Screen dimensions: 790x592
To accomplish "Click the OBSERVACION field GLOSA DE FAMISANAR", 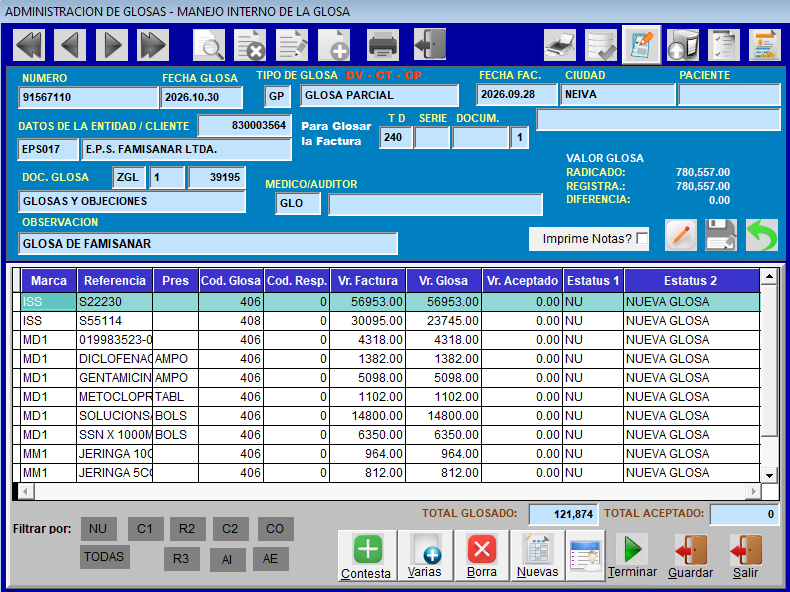I will [x=208, y=244].
